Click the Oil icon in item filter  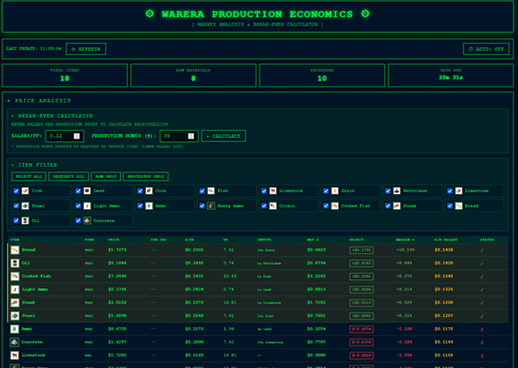point(25,220)
